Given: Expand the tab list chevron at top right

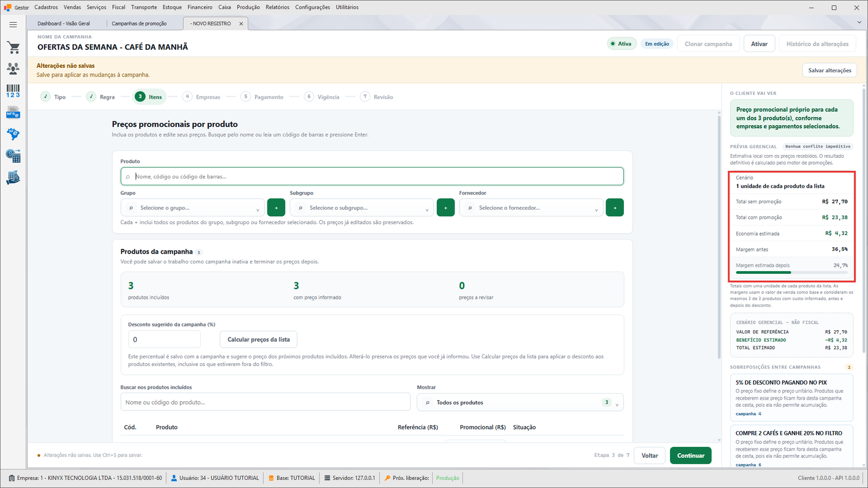Looking at the screenshot, I should point(859,23).
